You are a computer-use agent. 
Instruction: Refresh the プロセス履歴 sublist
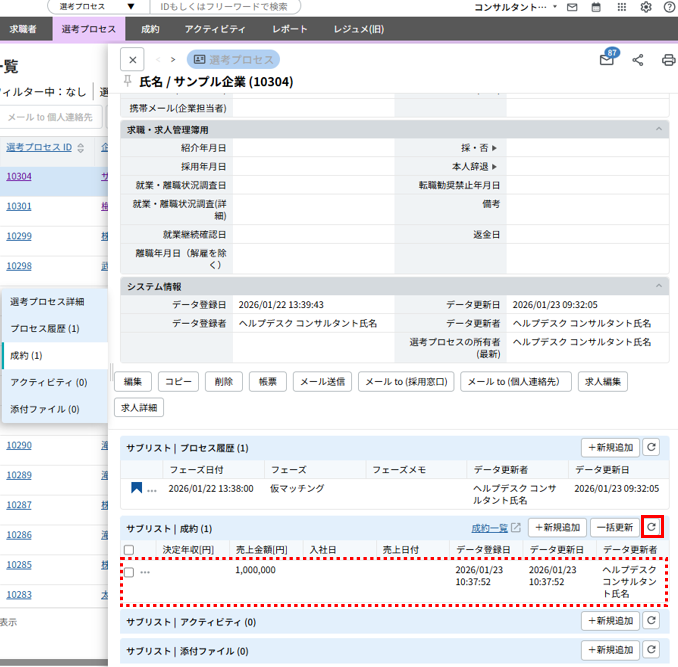pyautogui.click(x=652, y=448)
